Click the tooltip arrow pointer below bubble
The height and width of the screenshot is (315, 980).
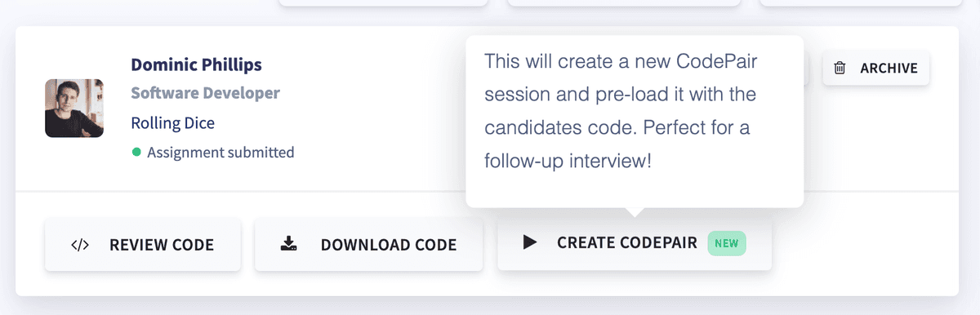click(x=635, y=212)
